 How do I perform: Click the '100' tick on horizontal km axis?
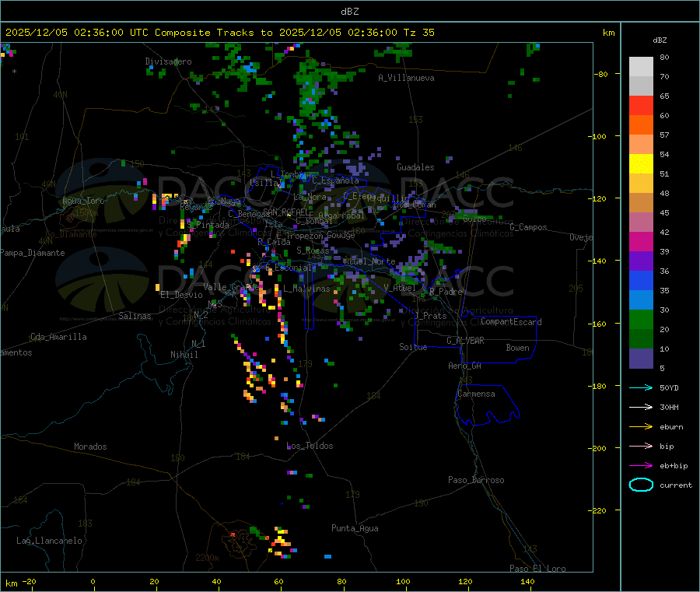click(403, 581)
